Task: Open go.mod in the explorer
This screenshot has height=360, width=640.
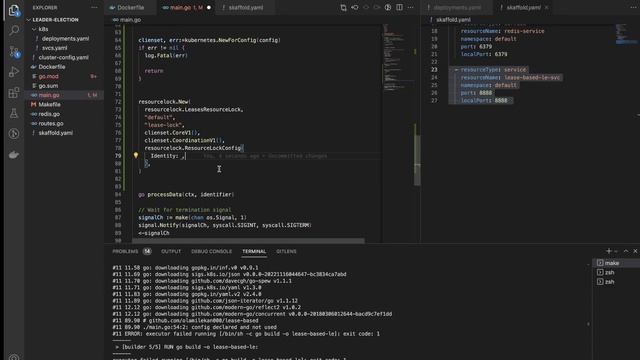Action: (x=49, y=76)
